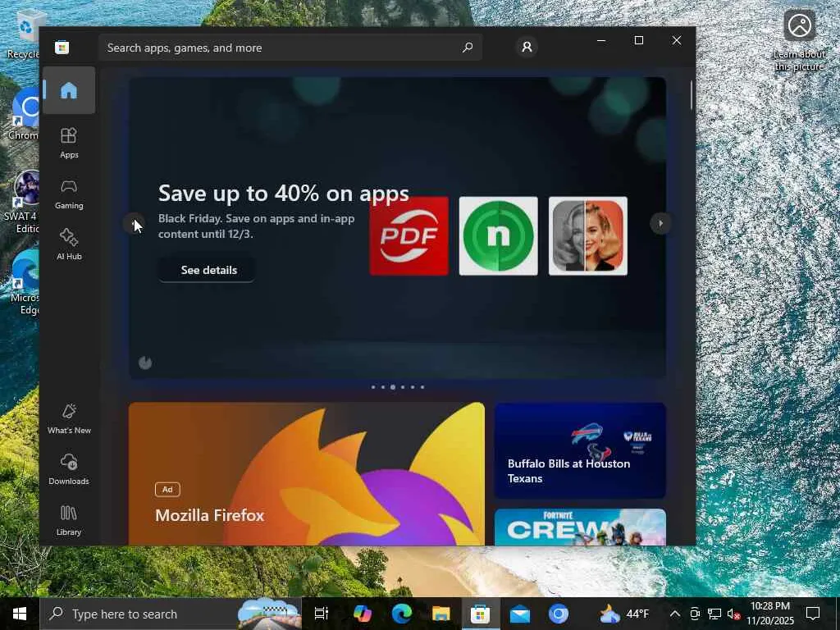Jump to the first carousel page dot
The width and height of the screenshot is (840, 630).
point(373,387)
